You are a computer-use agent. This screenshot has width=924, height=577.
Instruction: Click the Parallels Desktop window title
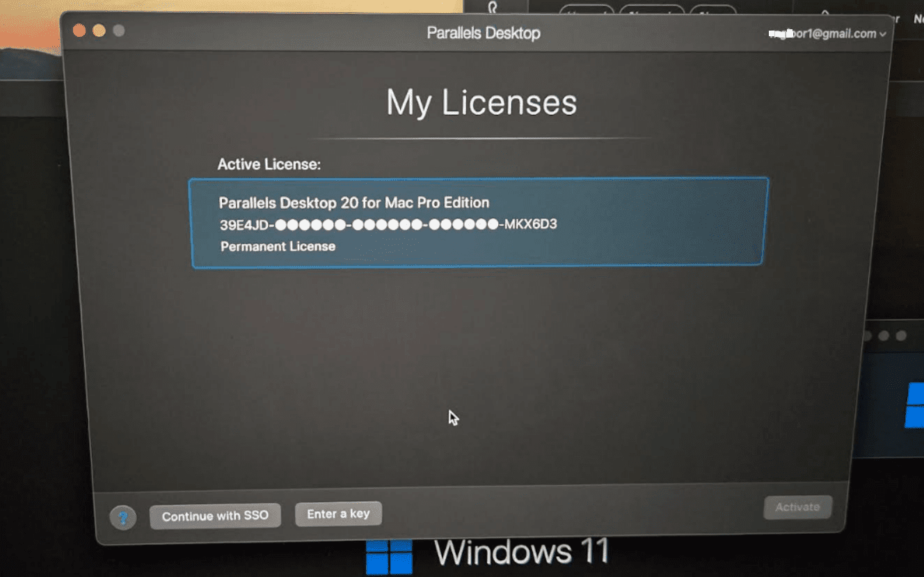coord(483,33)
